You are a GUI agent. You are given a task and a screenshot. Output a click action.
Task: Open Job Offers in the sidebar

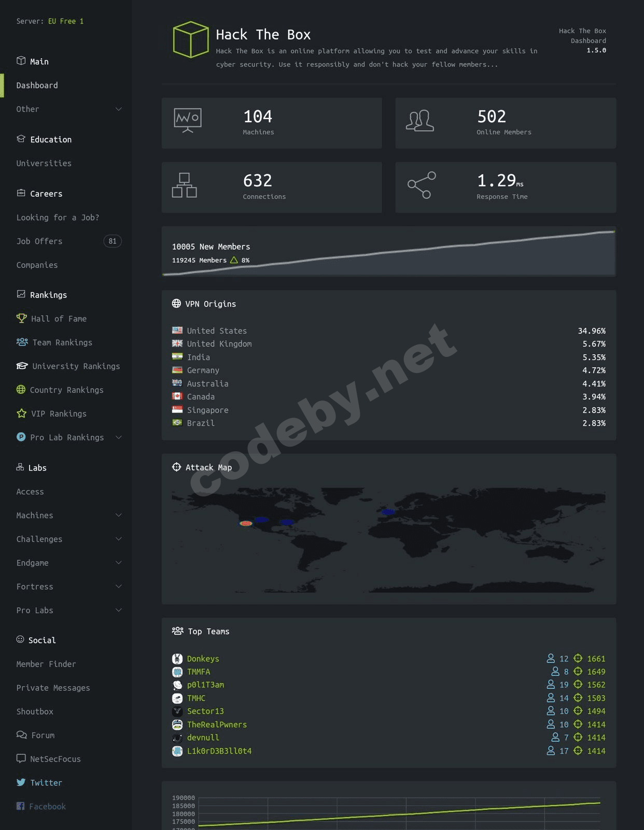(39, 241)
